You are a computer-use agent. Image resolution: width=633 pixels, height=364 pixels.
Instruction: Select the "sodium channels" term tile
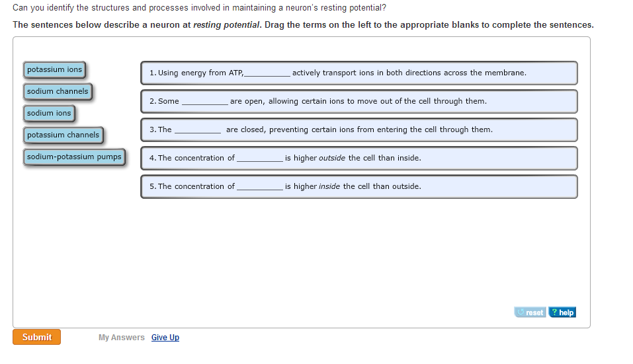click(x=58, y=91)
